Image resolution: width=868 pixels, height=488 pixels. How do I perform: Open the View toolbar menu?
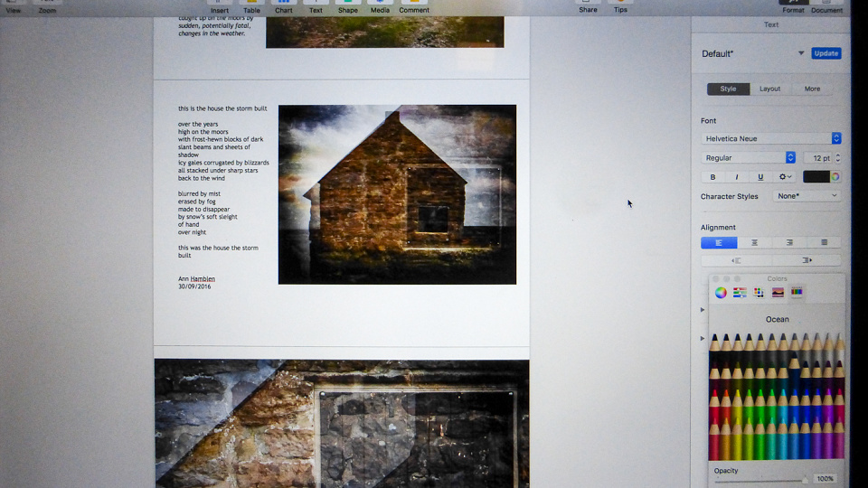[14, 8]
